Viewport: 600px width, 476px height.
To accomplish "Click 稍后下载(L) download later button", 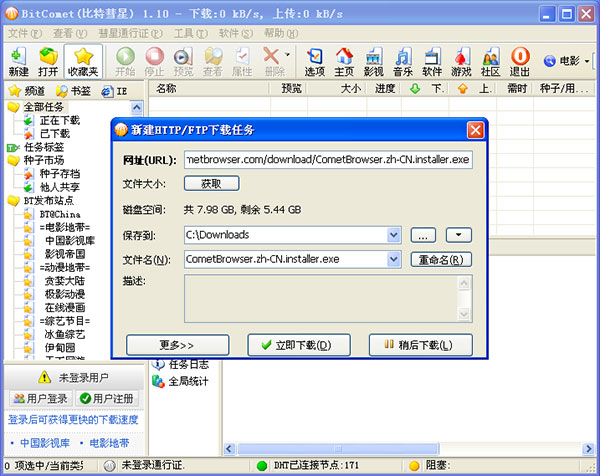I will click(421, 345).
